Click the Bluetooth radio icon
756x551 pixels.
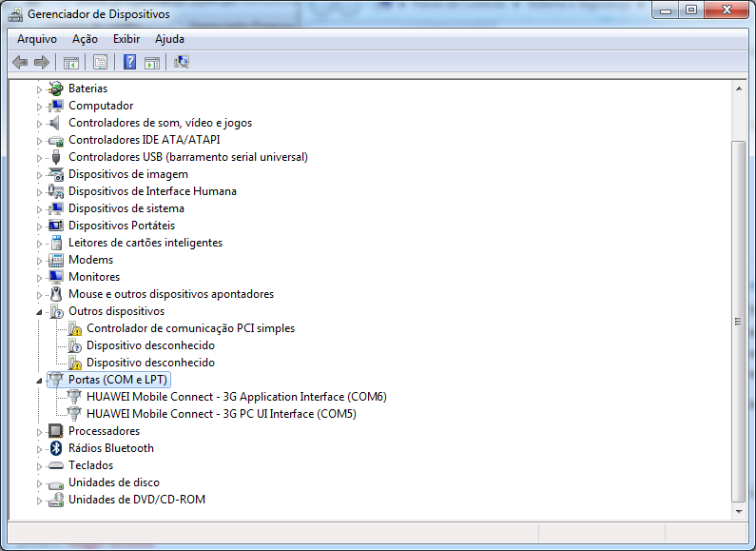[x=56, y=448]
